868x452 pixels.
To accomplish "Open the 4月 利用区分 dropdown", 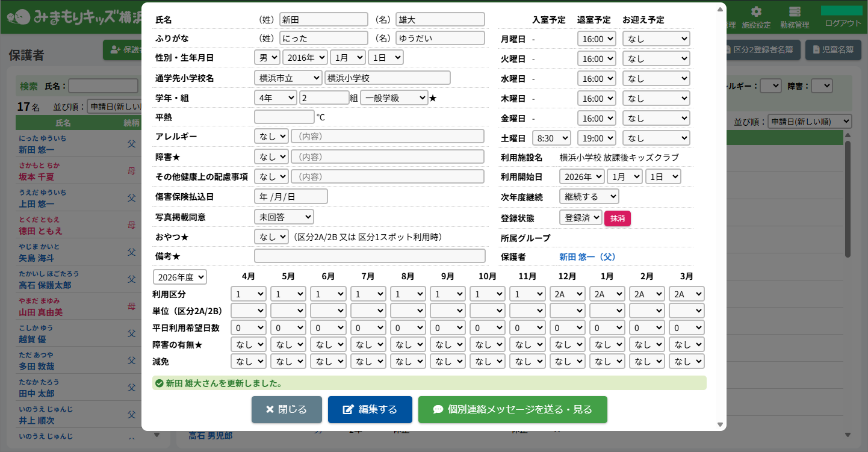I will [248, 294].
